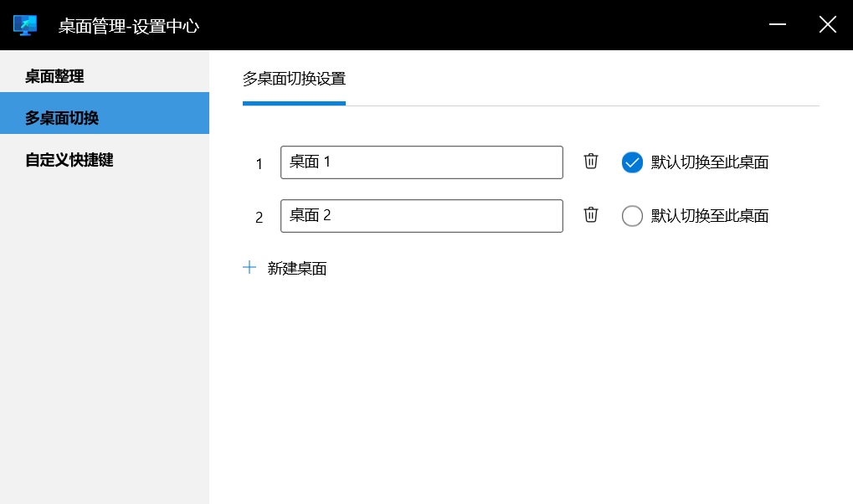Go to 自定义快捷键 settings
853x504 pixels.
tap(69, 160)
